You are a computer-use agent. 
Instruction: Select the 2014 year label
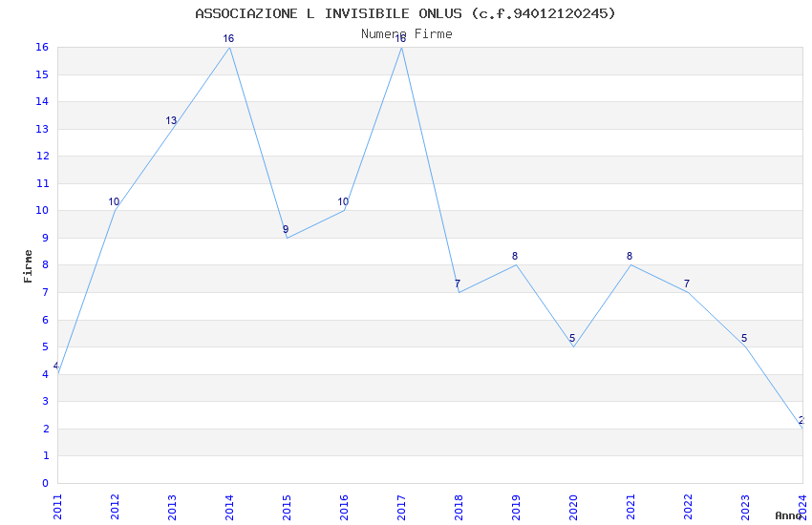[229, 507]
